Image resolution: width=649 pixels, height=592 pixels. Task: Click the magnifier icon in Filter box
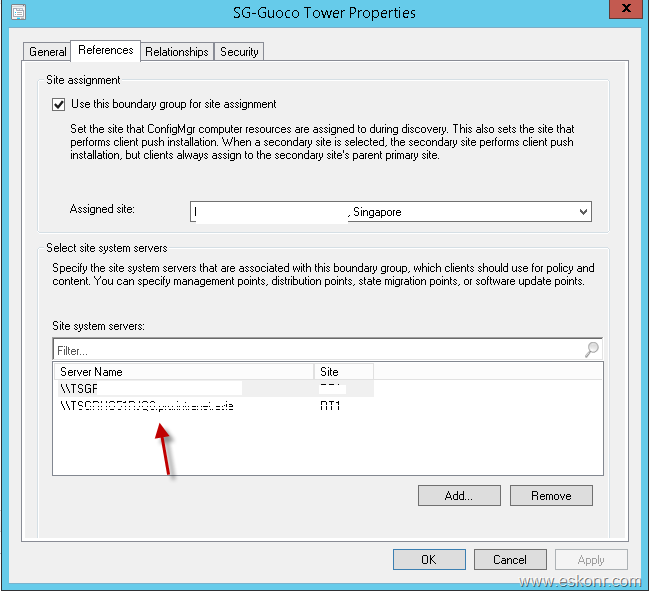click(592, 350)
